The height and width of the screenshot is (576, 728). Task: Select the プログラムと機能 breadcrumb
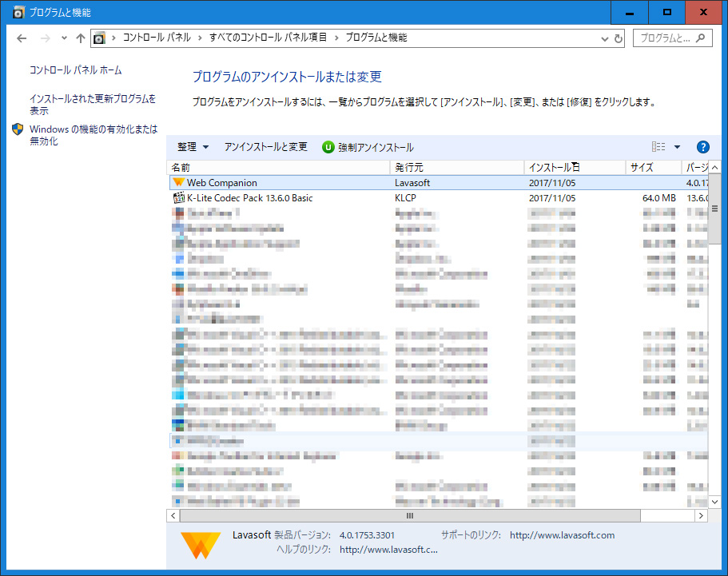(x=376, y=38)
